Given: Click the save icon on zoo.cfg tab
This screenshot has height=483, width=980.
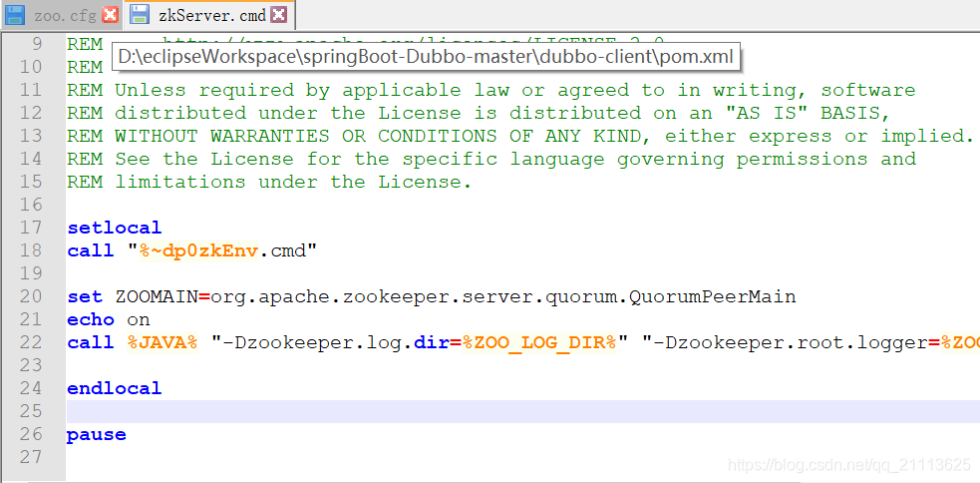Looking at the screenshot, I should point(14,15).
